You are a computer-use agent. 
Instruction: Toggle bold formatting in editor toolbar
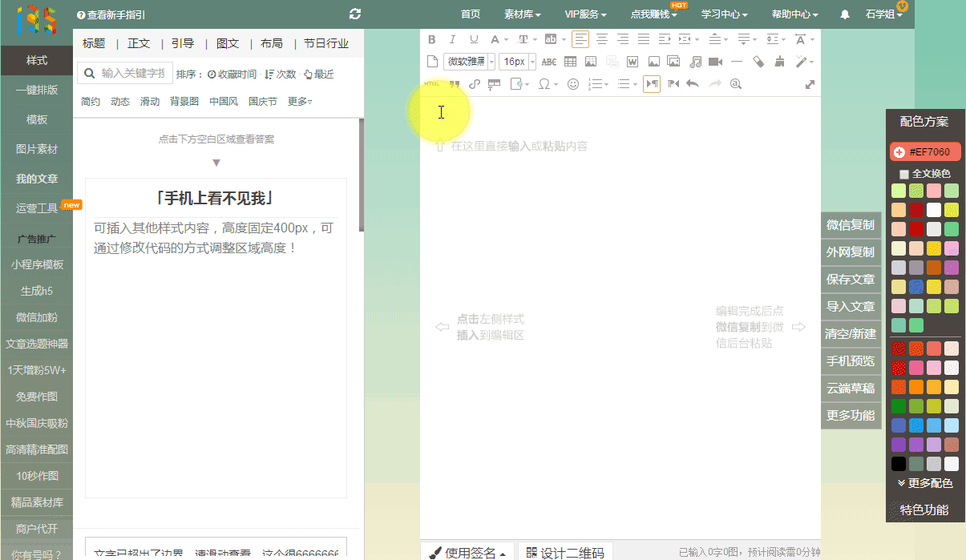(x=432, y=39)
